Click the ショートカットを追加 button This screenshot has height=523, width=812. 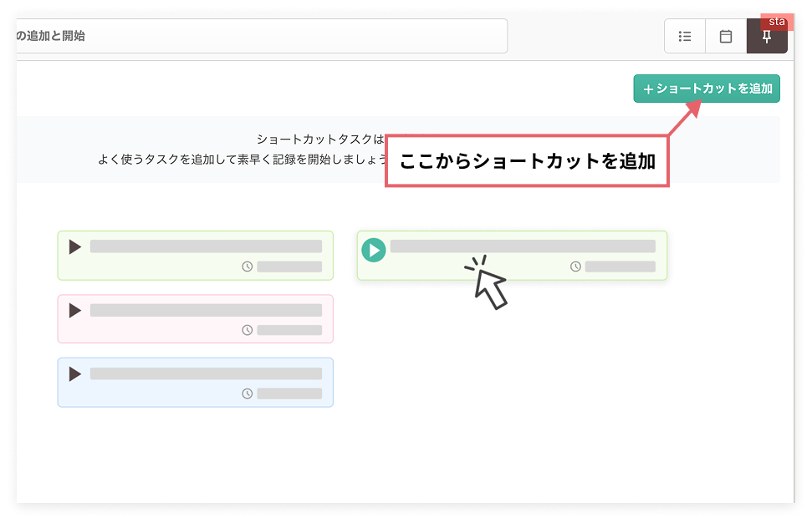point(706,88)
